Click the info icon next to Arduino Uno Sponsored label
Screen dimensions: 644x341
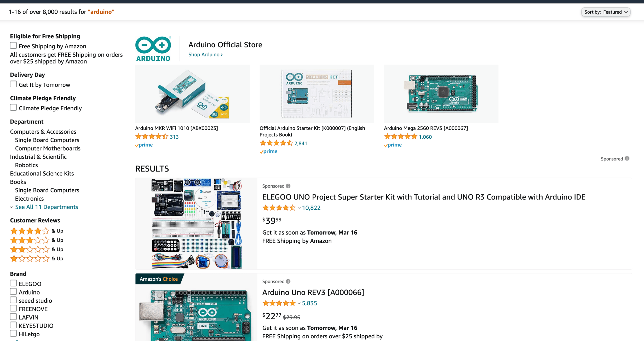click(x=288, y=281)
